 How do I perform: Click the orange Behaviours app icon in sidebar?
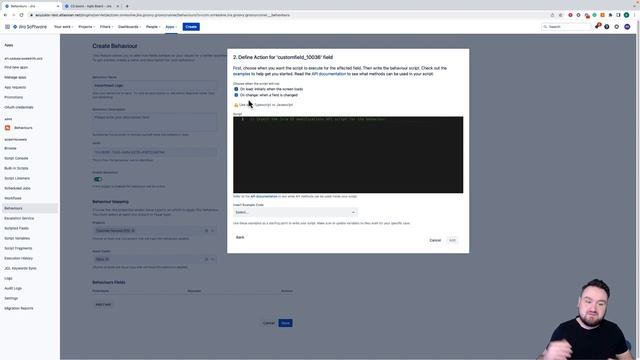(7, 128)
